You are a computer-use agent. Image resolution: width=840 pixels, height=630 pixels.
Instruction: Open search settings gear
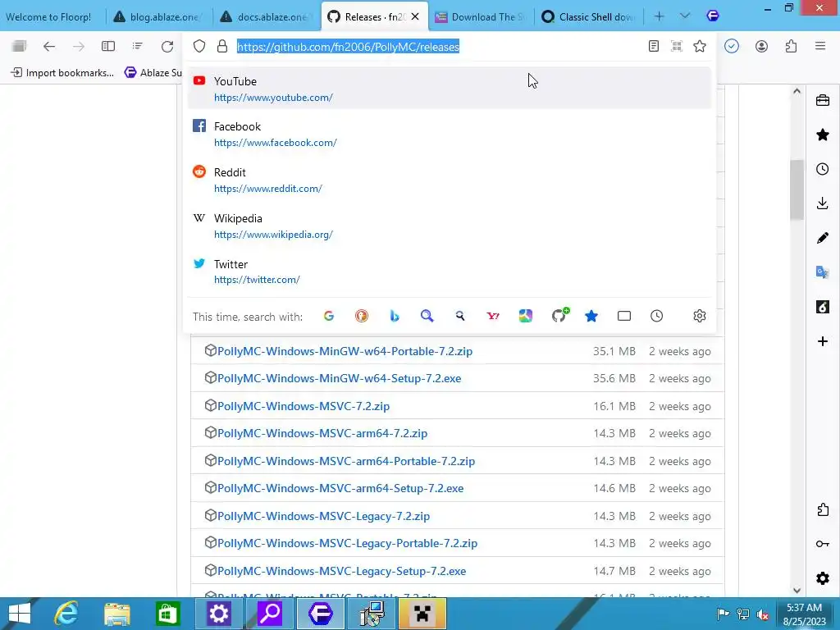tap(699, 316)
